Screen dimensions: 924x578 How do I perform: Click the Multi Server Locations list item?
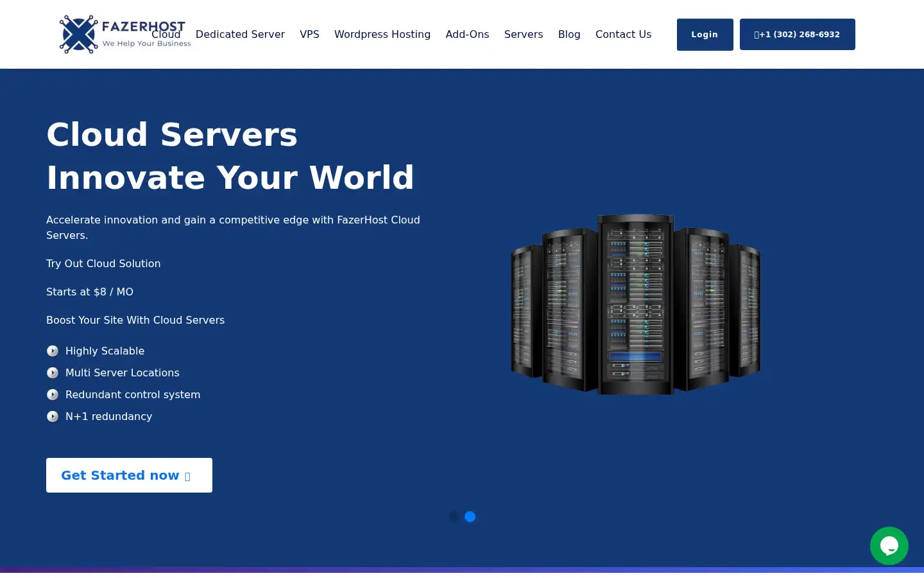point(123,372)
